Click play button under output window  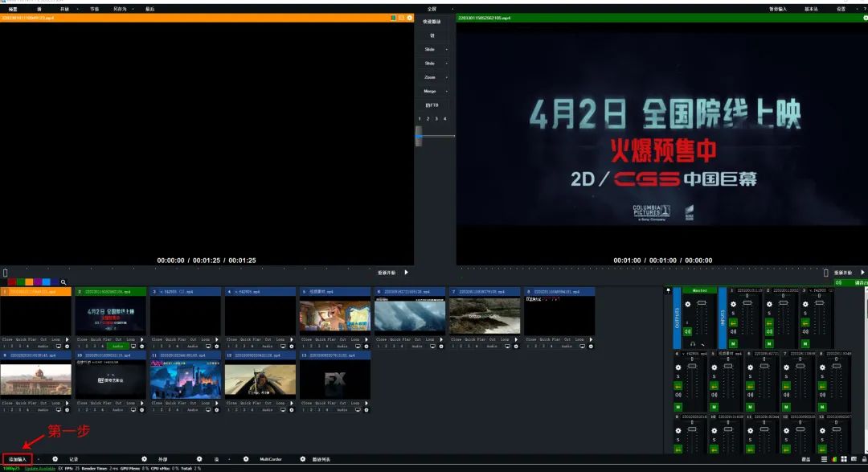click(x=862, y=273)
